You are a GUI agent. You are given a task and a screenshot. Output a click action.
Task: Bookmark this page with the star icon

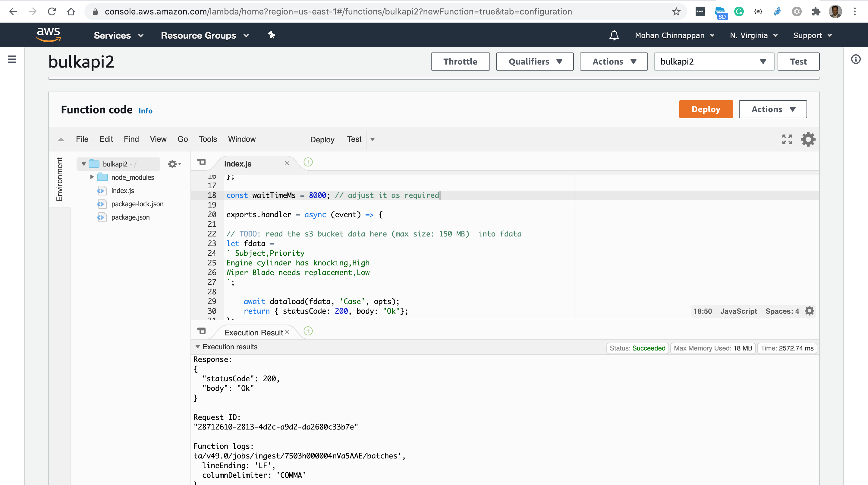click(676, 11)
